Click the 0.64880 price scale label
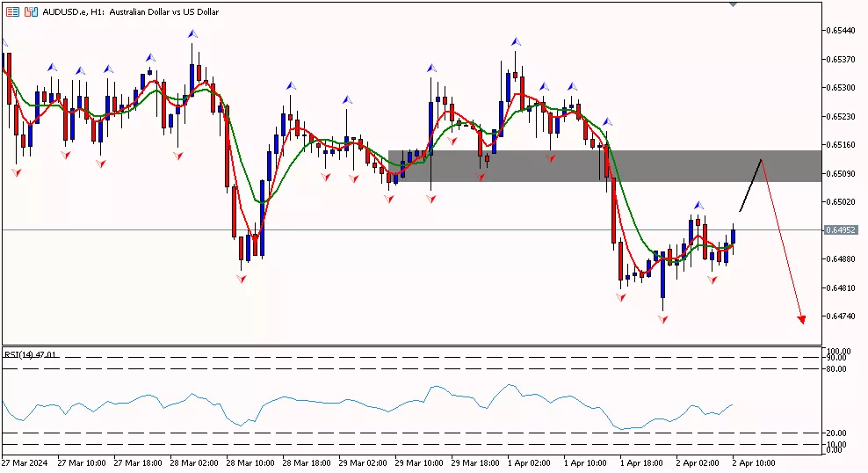The width and height of the screenshot is (868, 473). (840, 259)
